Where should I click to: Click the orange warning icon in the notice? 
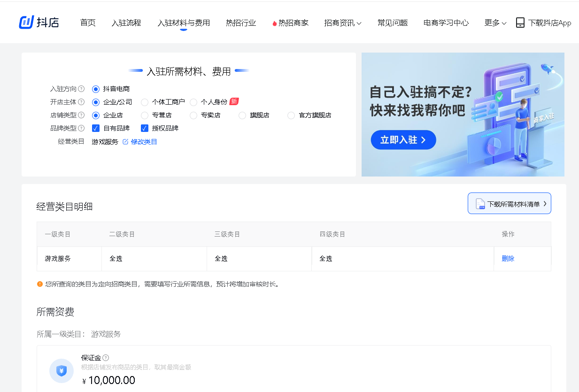[x=40, y=284]
